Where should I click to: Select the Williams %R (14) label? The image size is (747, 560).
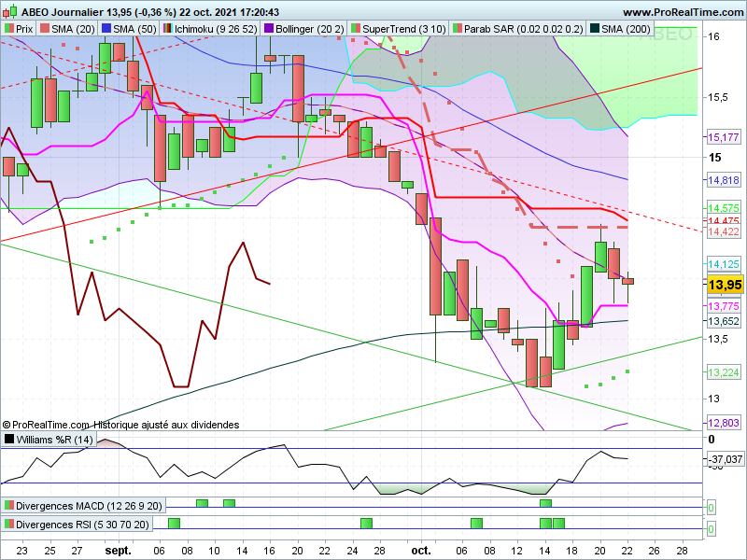[x=54, y=439]
